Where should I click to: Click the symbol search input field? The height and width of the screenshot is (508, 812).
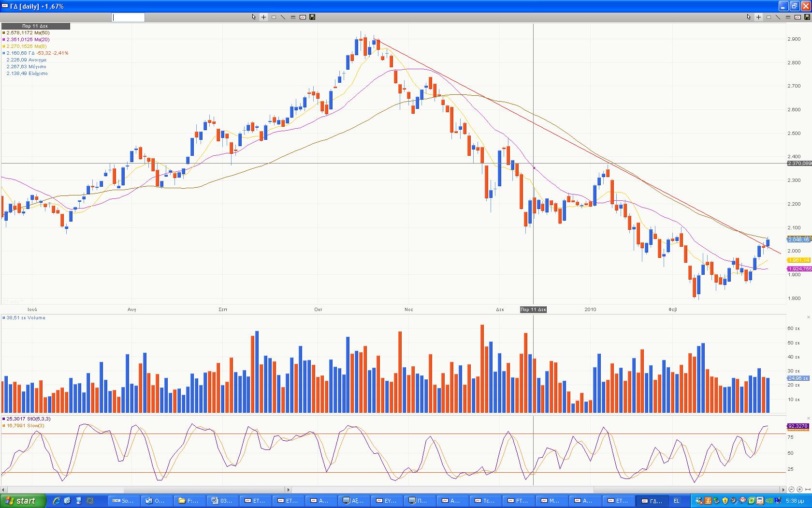tap(128, 17)
